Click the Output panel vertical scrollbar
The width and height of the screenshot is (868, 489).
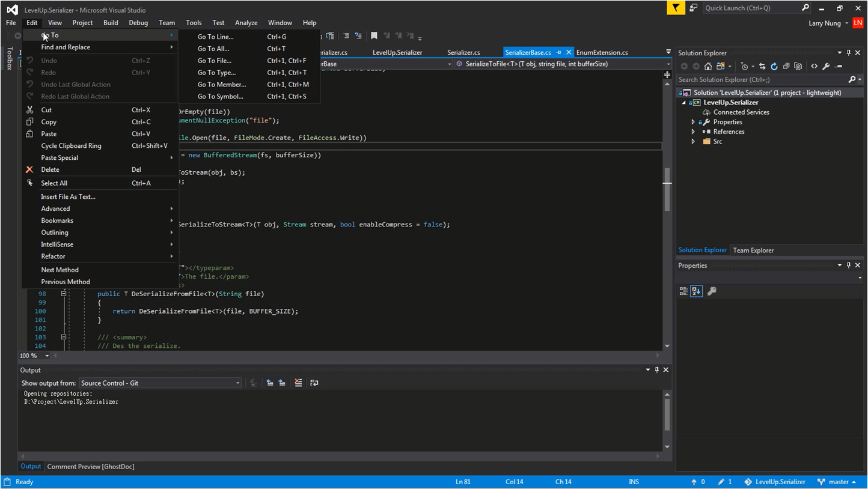(666, 419)
